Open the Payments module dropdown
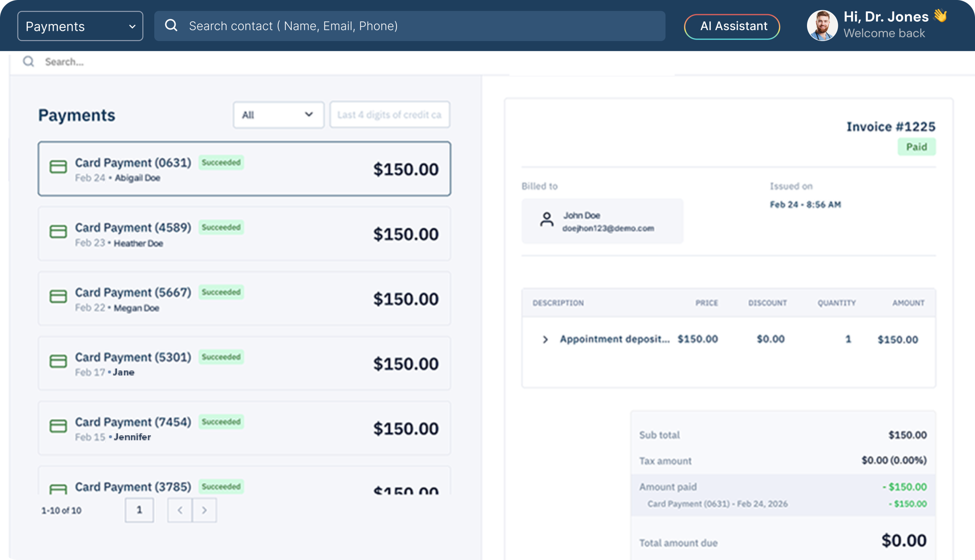The height and width of the screenshot is (560, 975). (80, 26)
